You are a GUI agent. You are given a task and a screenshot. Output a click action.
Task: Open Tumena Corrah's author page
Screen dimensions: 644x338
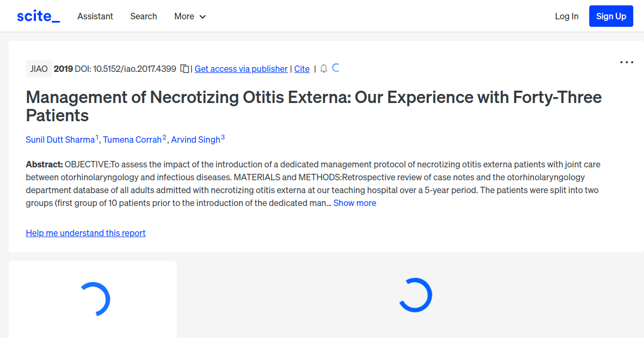(133, 139)
